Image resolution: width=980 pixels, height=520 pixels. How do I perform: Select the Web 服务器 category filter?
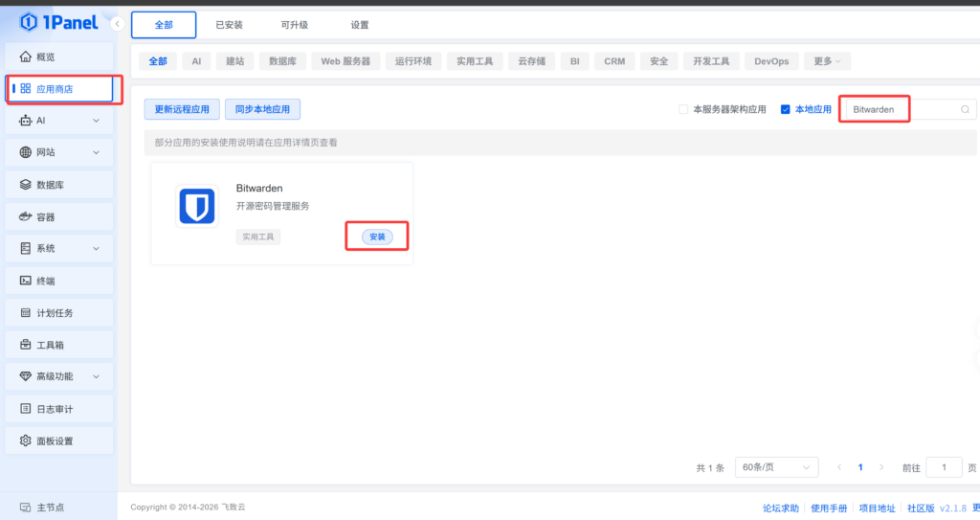tap(345, 61)
